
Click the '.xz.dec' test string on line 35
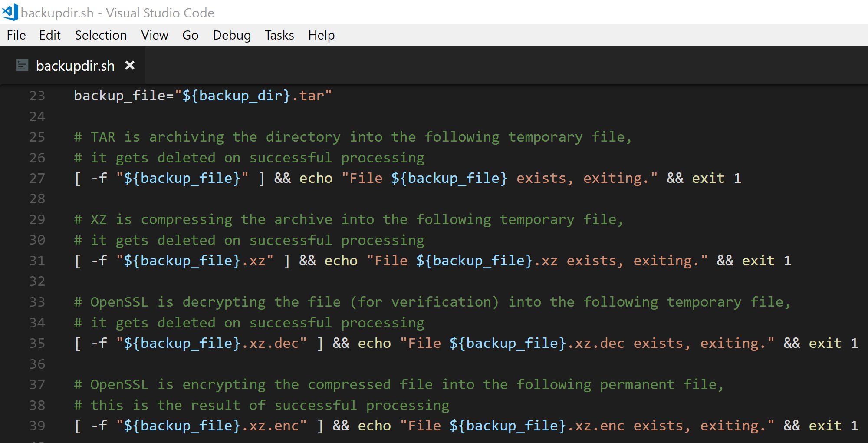coord(211,343)
